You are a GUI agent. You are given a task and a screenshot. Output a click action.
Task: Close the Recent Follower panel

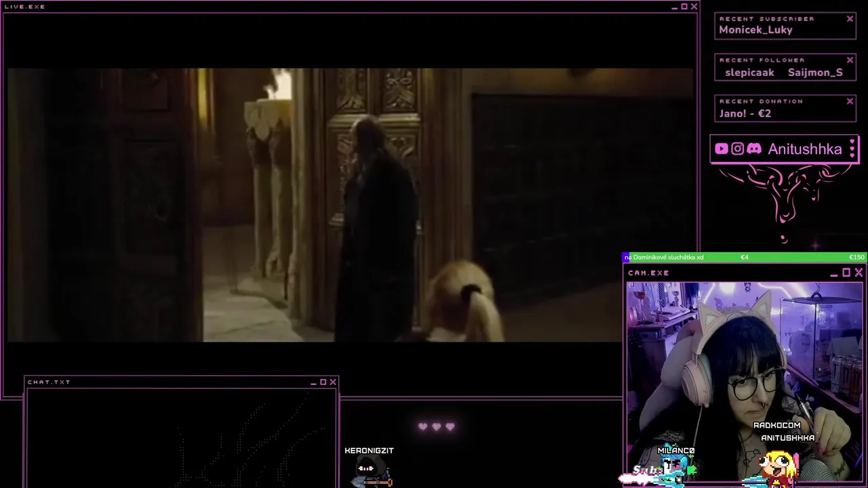tap(850, 60)
